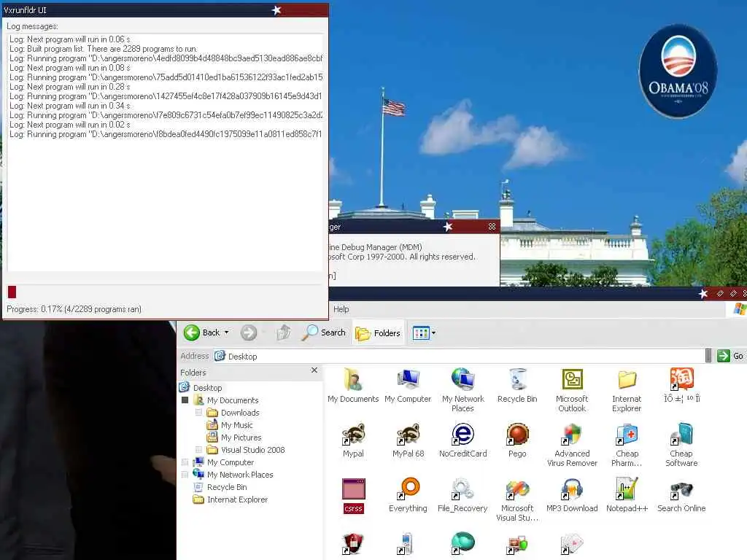This screenshot has height=560, width=747.
Task: Expand the My Network Places tree node
Action: coord(185,474)
